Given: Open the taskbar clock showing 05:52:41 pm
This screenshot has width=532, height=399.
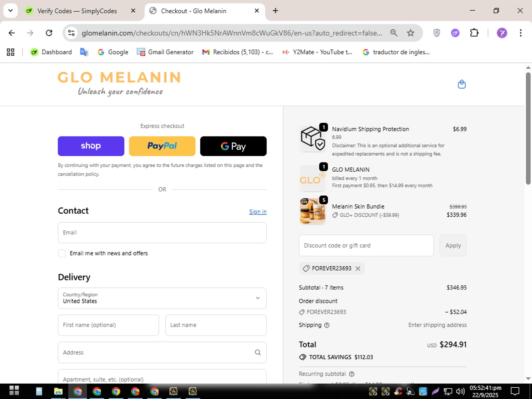Looking at the screenshot, I should click(486, 391).
